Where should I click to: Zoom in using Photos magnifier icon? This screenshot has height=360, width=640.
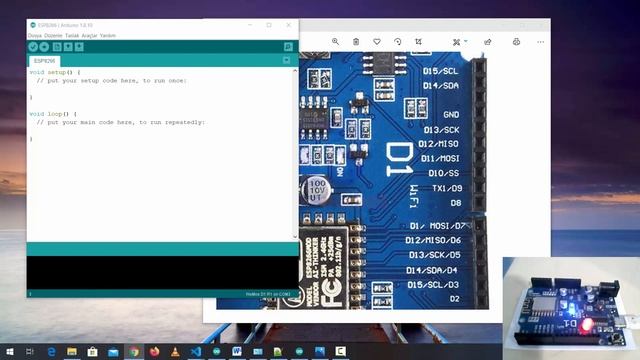[335, 42]
